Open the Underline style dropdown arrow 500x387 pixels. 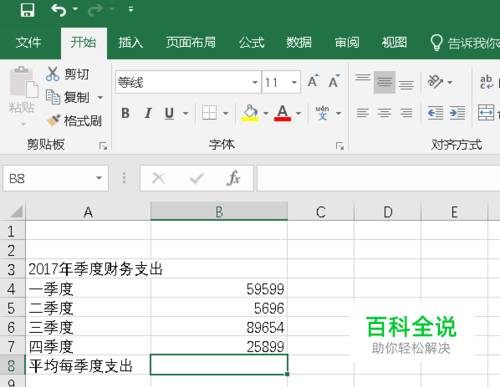[185, 114]
